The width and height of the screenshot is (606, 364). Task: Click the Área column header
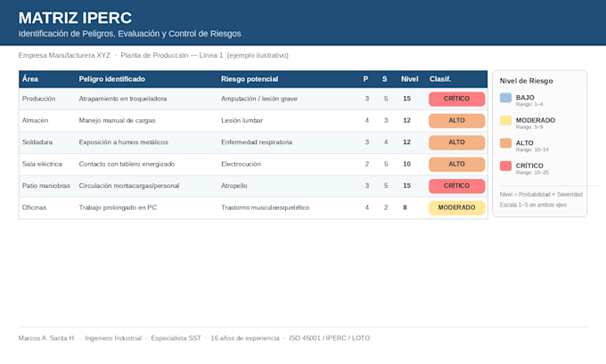pos(30,79)
